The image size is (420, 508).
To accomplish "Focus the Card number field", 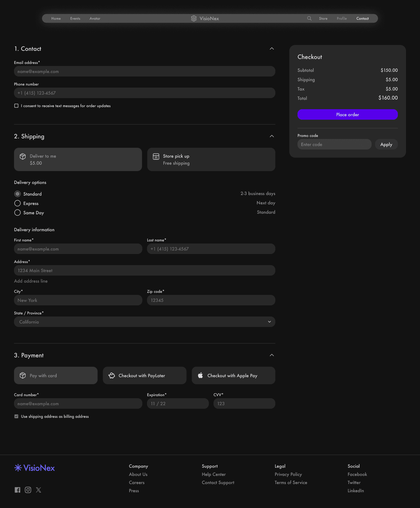I will [78, 403].
